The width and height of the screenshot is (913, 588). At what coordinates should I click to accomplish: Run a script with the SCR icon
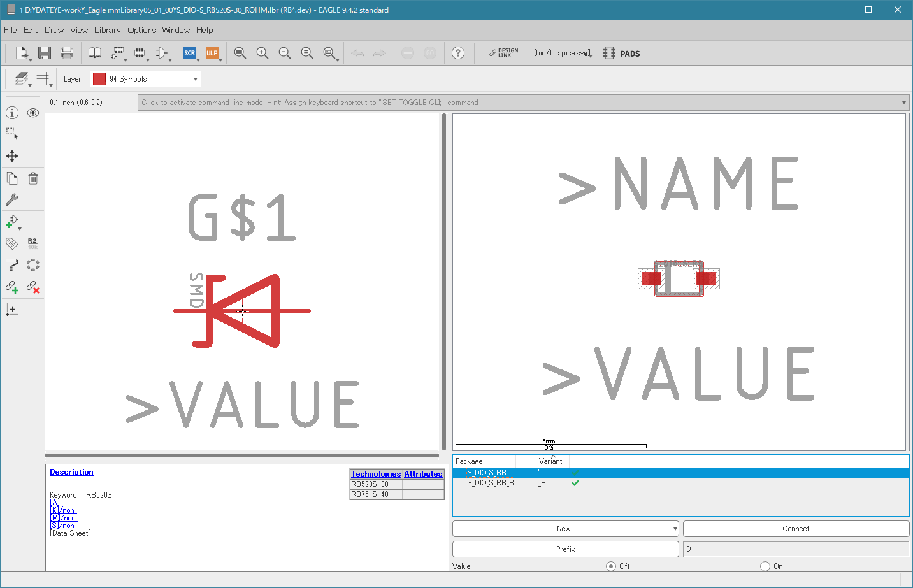190,53
